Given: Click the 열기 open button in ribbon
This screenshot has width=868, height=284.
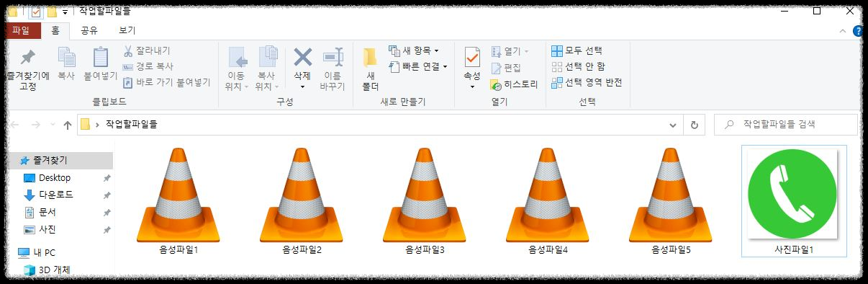Looking at the screenshot, I should point(510,51).
